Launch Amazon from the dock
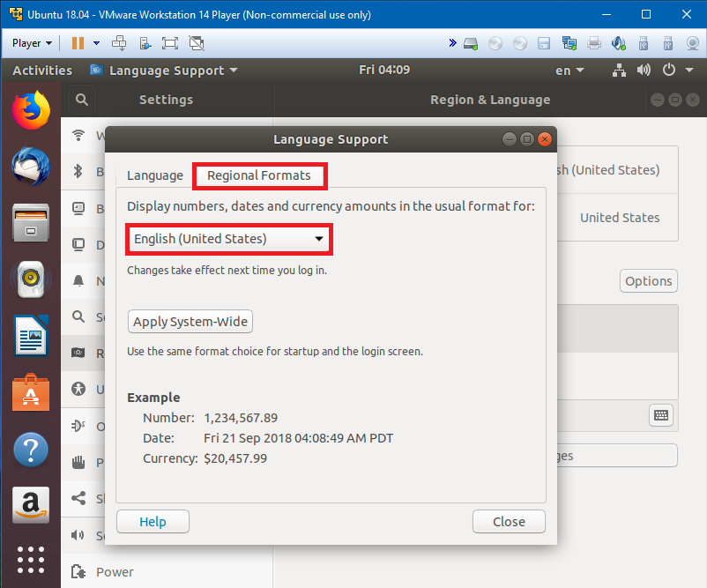Screen dimensions: 707x588 click(x=31, y=505)
